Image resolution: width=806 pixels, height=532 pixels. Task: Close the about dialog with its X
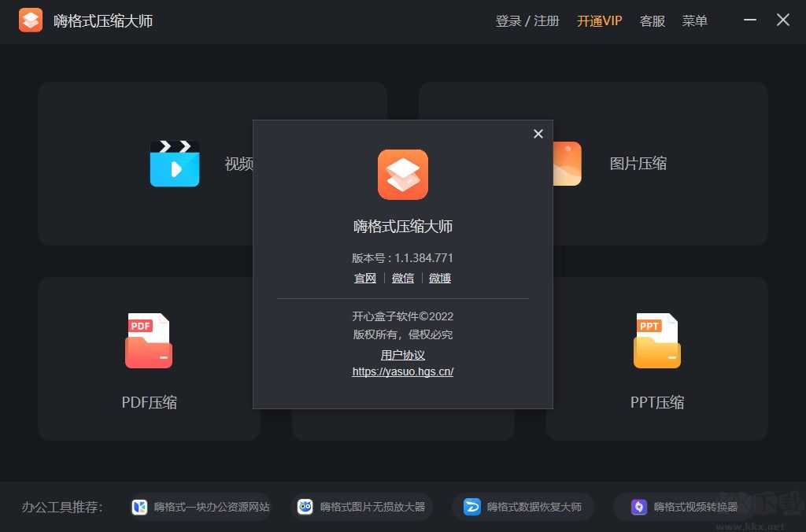538,134
